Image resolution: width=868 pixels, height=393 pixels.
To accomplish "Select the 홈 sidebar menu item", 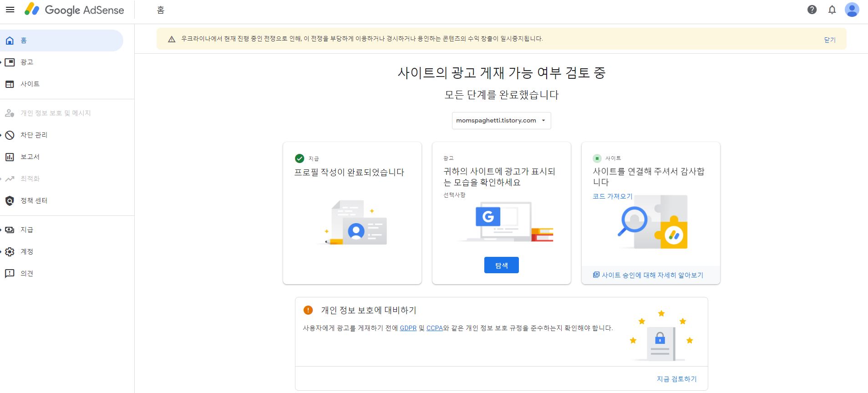I will 61,41.
